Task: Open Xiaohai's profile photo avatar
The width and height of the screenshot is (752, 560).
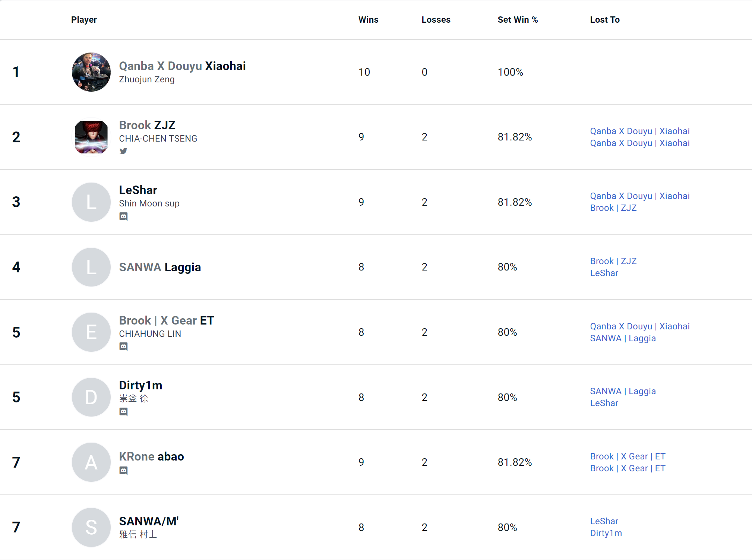Action: point(91,72)
